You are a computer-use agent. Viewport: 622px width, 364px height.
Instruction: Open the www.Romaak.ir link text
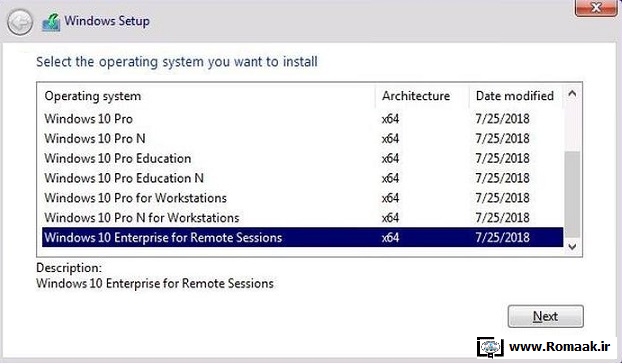point(559,347)
